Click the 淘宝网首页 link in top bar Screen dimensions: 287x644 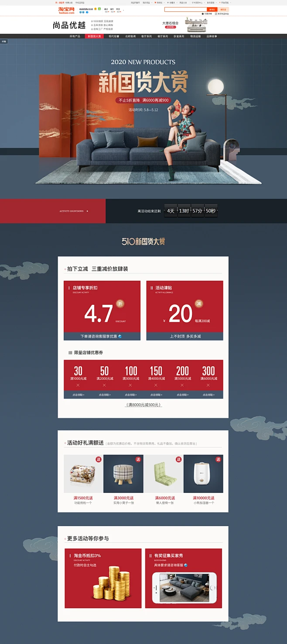(x=135, y=3)
